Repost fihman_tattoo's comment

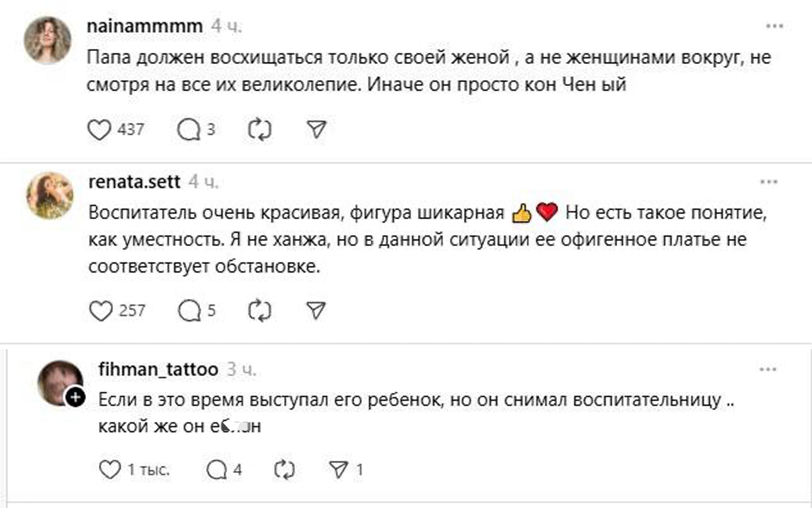click(284, 470)
